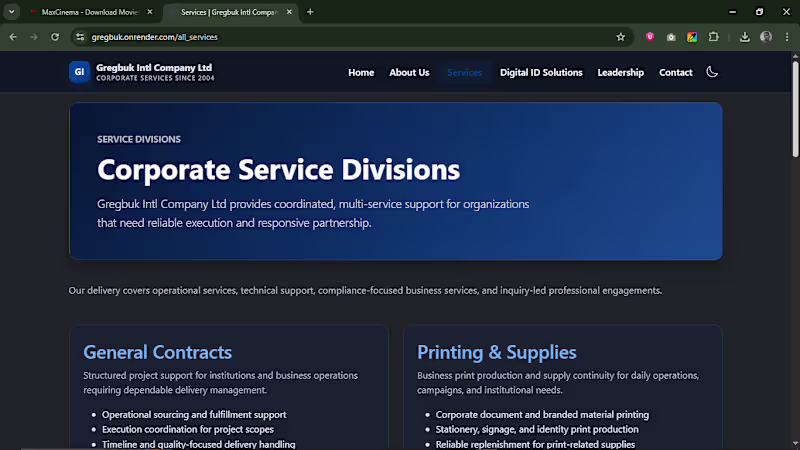Click the Corporate Service Divisions title
The width and height of the screenshot is (800, 450).
coord(279,169)
